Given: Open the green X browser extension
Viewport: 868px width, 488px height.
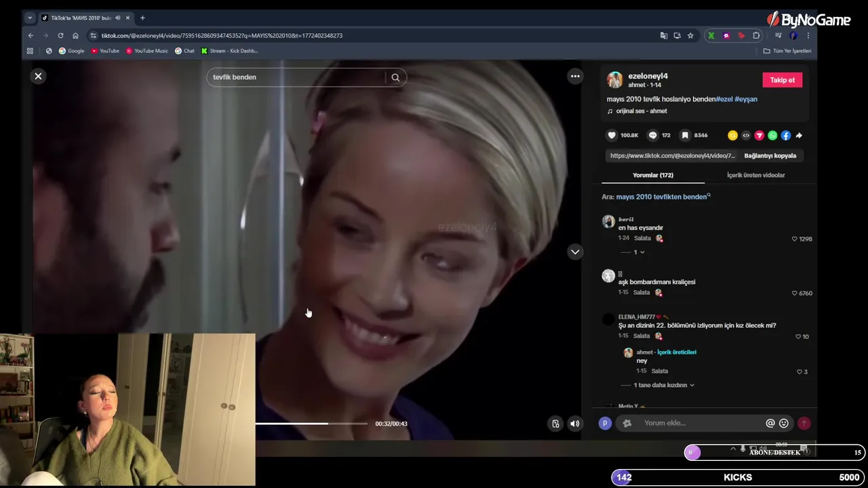Looking at the screenshot, I should coord(711,35).
